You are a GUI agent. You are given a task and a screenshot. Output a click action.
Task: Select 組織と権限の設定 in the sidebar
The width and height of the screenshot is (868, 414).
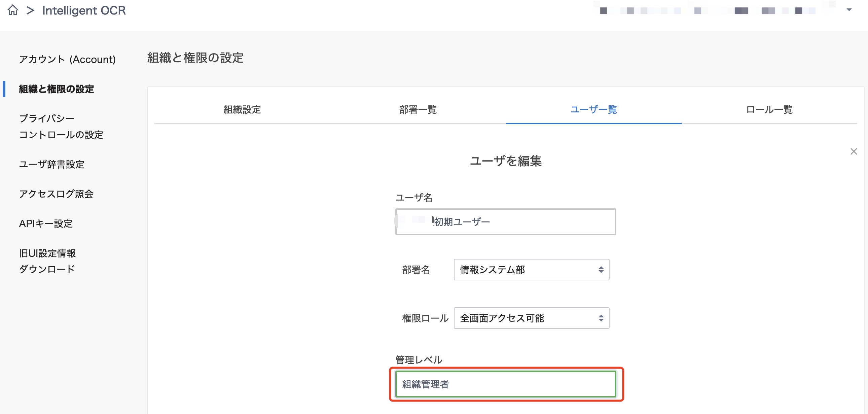(56, 89)
